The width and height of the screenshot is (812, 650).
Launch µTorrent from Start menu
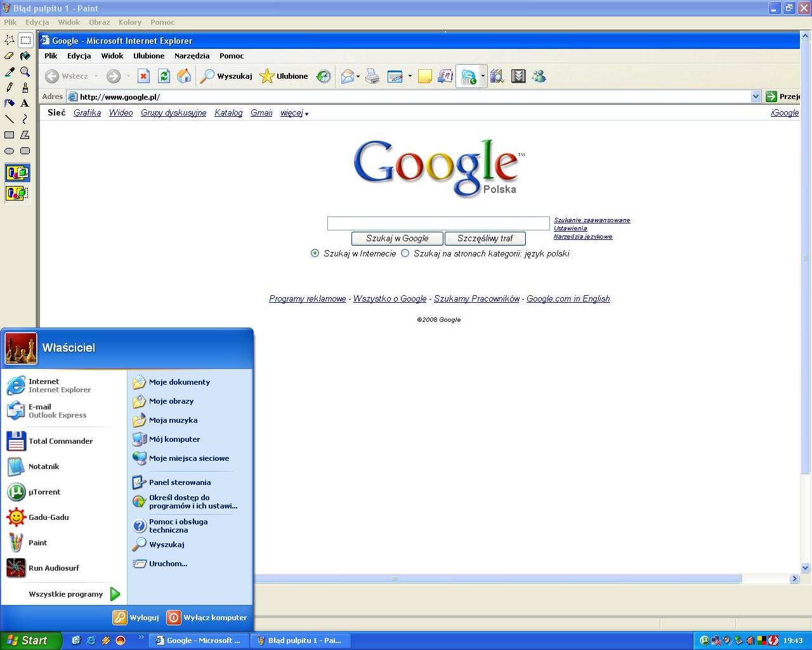(64, 492)
